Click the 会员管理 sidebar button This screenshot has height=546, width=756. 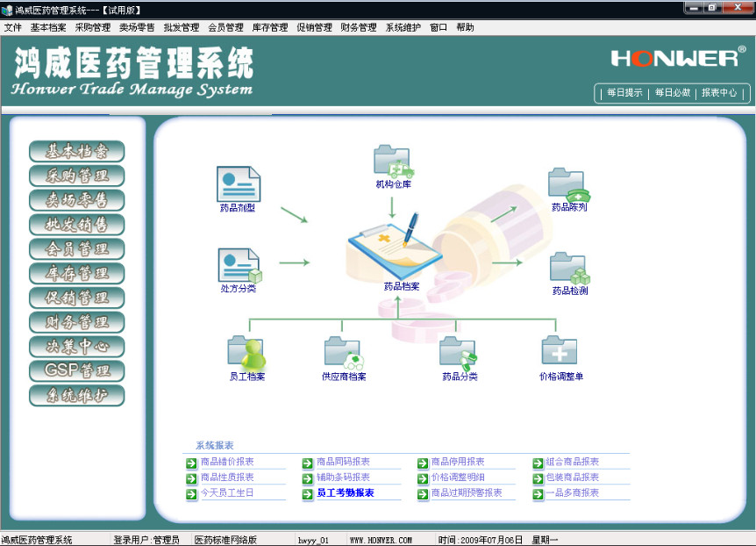tap(77, 248)
